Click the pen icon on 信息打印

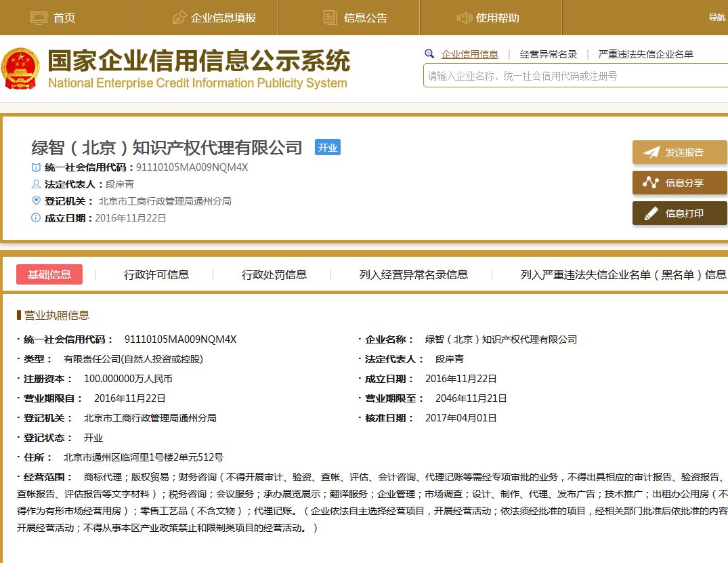click(651, 213)
